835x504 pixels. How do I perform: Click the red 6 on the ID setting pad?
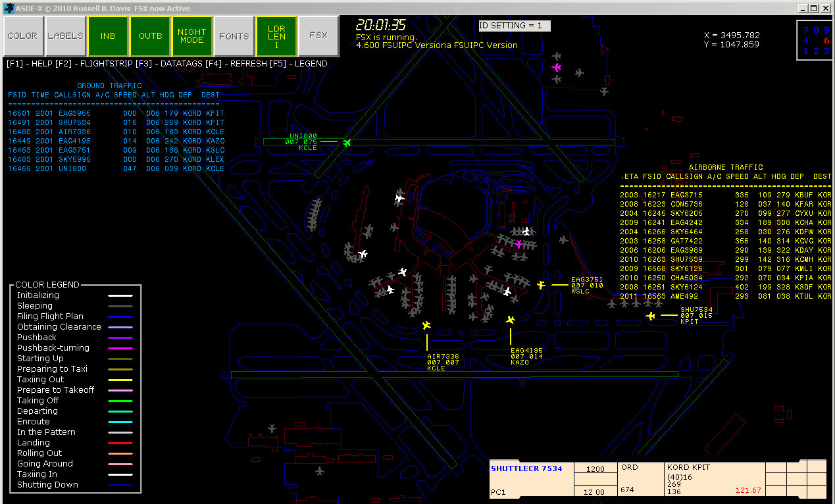[x=826, y=39]
